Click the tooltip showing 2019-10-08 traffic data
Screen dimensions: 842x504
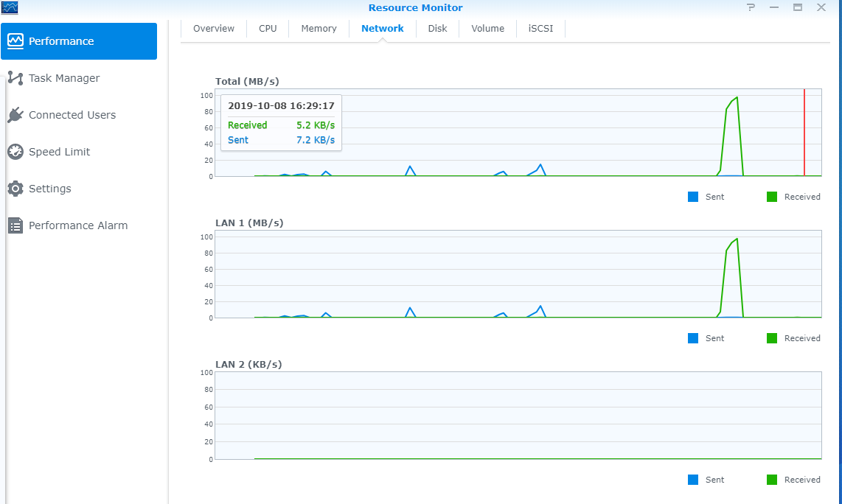click(x=281, y=123)
